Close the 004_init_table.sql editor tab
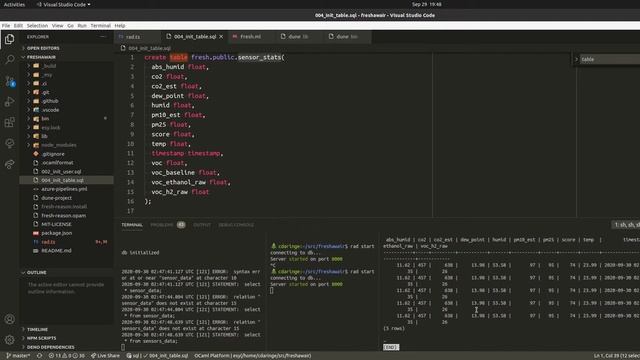 [221, 37]
